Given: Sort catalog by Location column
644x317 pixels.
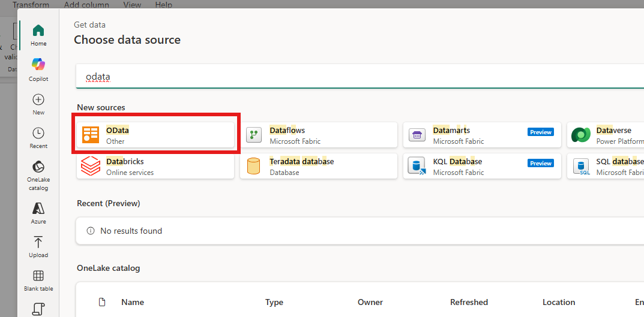Looking at the screenshot, I should click(559, 302).
